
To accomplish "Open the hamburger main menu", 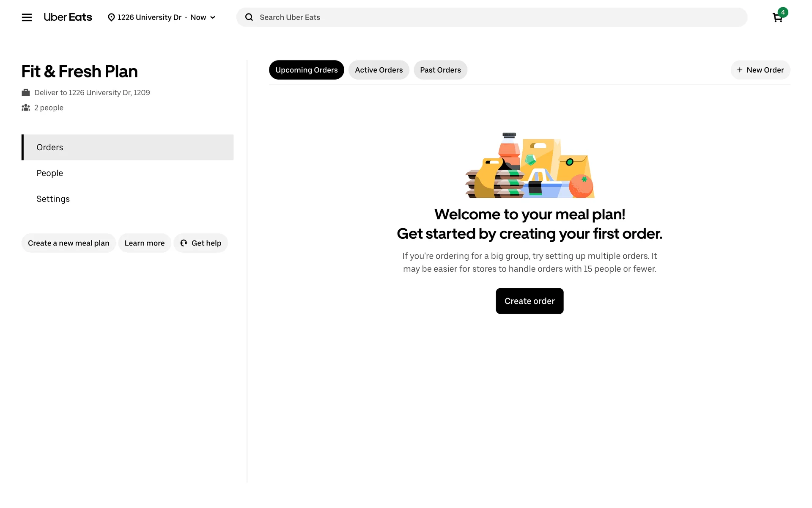I will 27,17.
